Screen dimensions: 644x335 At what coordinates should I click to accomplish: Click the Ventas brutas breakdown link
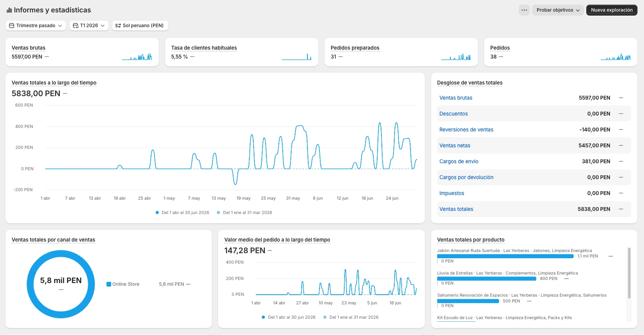pos(456,98)
